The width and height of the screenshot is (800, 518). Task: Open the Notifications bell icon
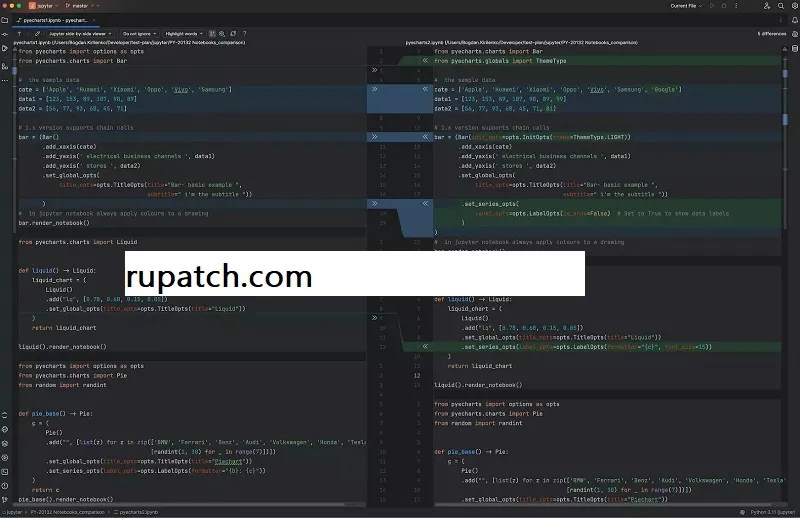click(794, 20)
